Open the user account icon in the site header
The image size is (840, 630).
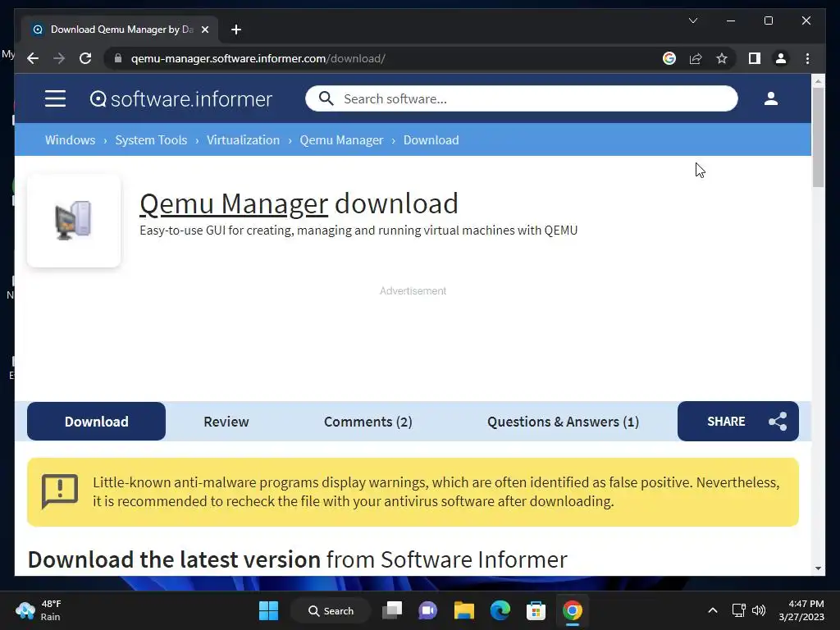[x=771, y=98]
